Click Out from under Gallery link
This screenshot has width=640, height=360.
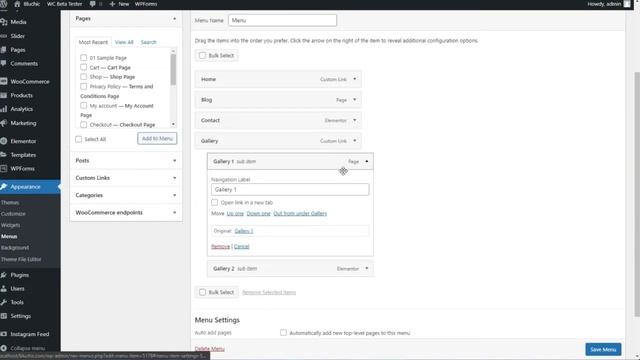(x=300, y=213)
